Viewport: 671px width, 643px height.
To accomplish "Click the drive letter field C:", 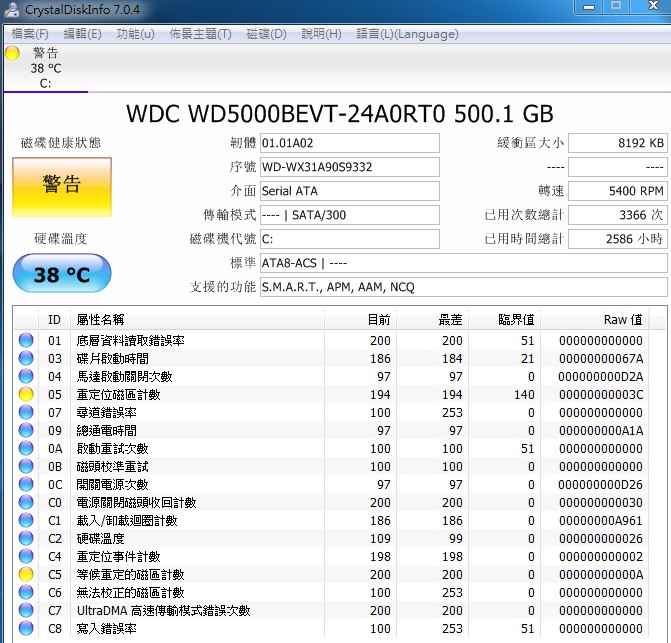I will pos(350,239).
